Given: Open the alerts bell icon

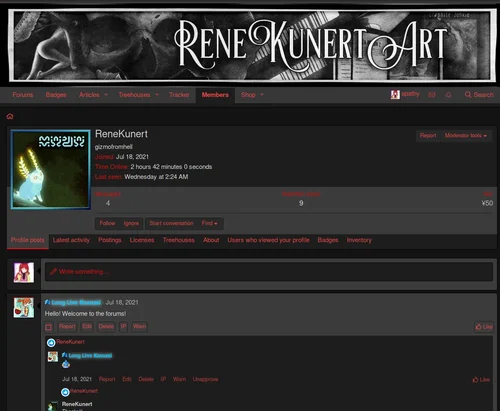Looking at the screenshot, I should (x=449, y=95).
